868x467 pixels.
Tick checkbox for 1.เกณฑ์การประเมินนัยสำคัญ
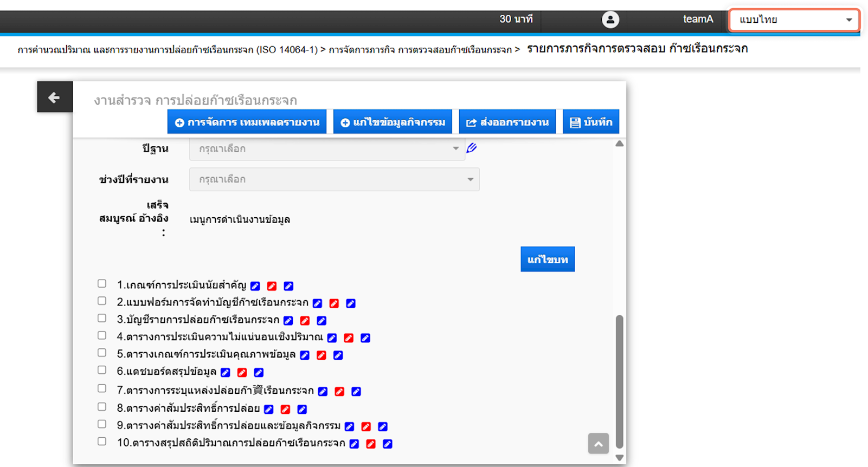coord(102,284)
